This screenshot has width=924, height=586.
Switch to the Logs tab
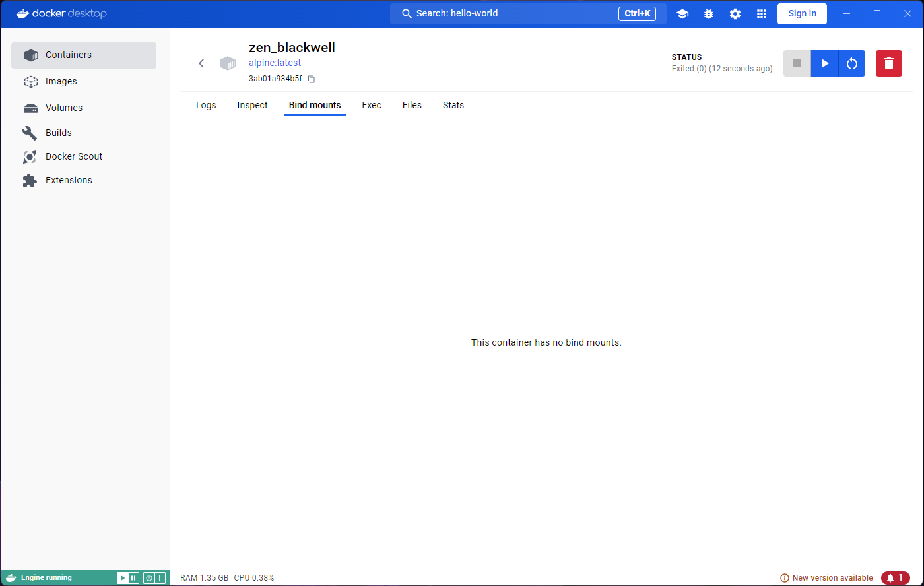206,105
